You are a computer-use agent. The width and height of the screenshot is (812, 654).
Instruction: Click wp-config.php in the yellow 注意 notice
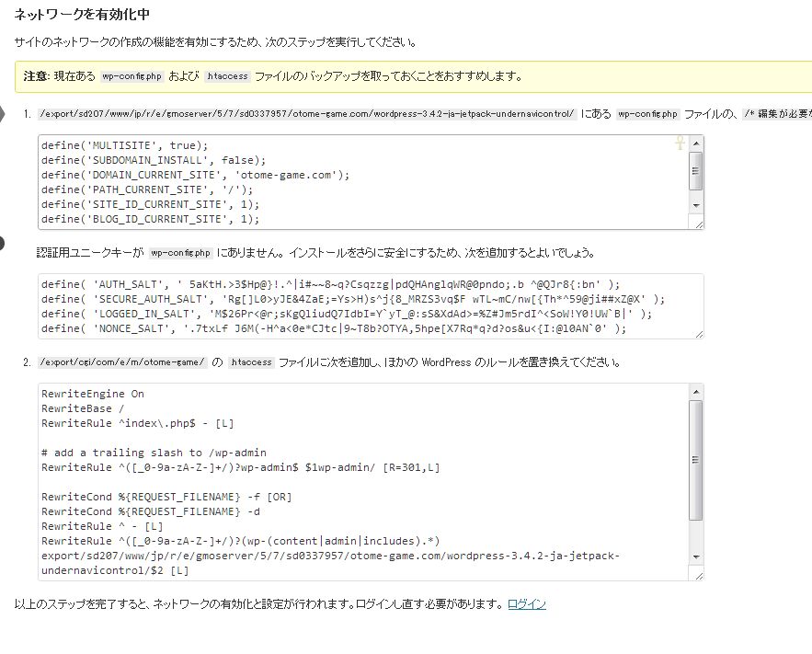pyautogui.click(x=132, y=76)
